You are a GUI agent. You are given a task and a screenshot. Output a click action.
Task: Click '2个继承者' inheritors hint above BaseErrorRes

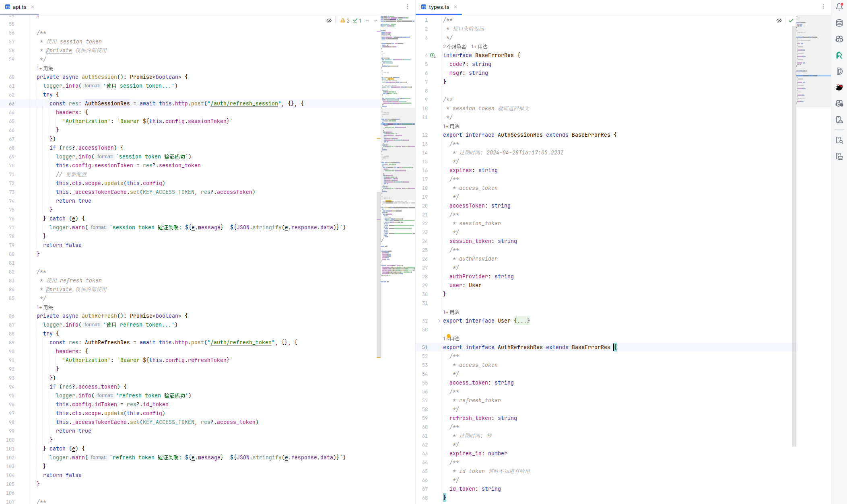pos(455,47)
